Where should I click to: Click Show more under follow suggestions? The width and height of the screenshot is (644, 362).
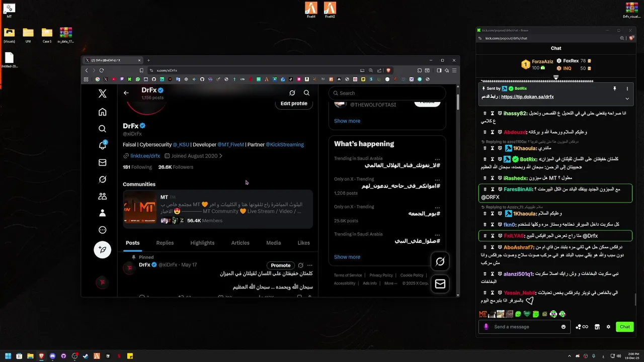[347, 121]
